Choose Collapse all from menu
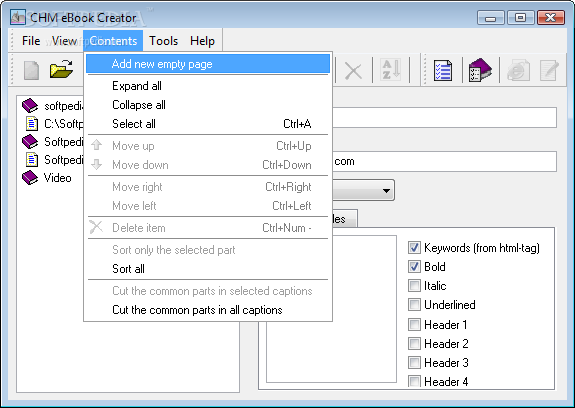 [x=208, y=105]
